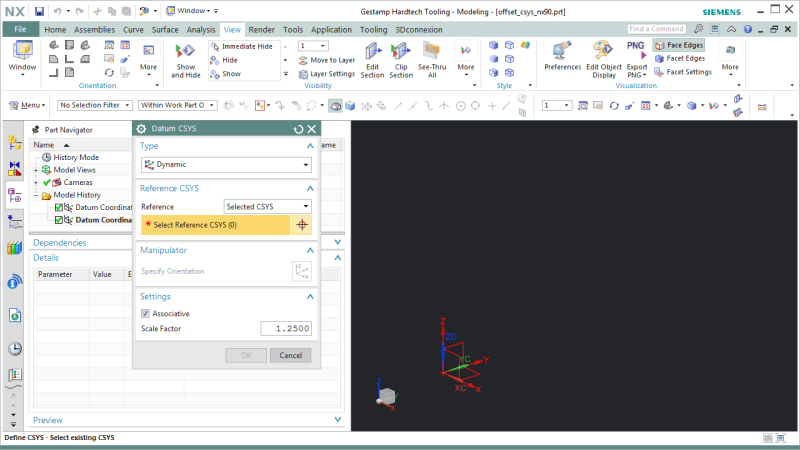Enable See-Thru All
Image resolution: width=800 pixels, height=450 pixels.
[x=432, y=61]
